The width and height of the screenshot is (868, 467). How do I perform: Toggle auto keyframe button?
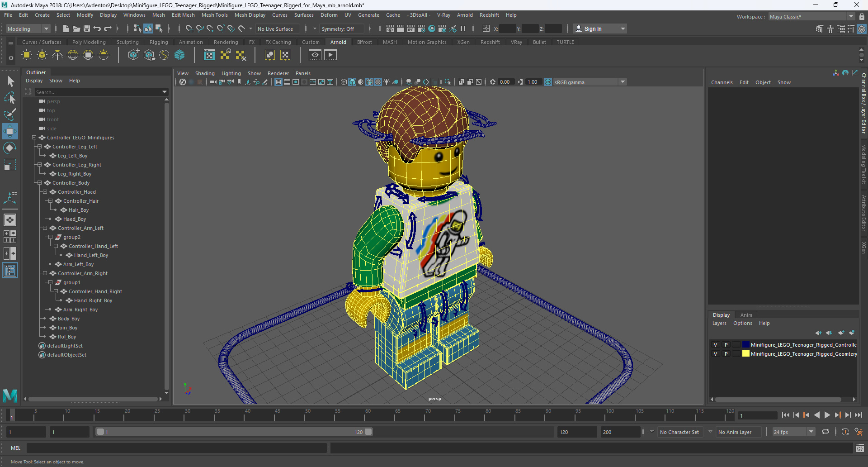point(845,432)
